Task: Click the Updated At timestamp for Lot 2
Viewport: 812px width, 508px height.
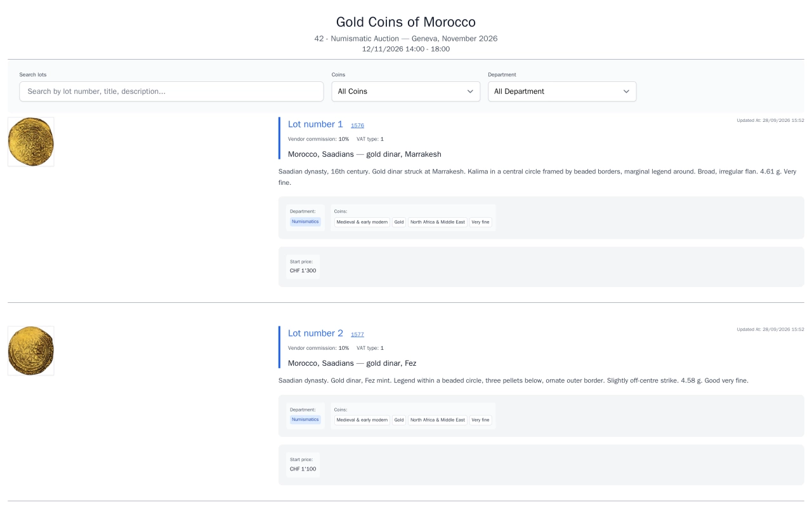Action: coord(770,329)
